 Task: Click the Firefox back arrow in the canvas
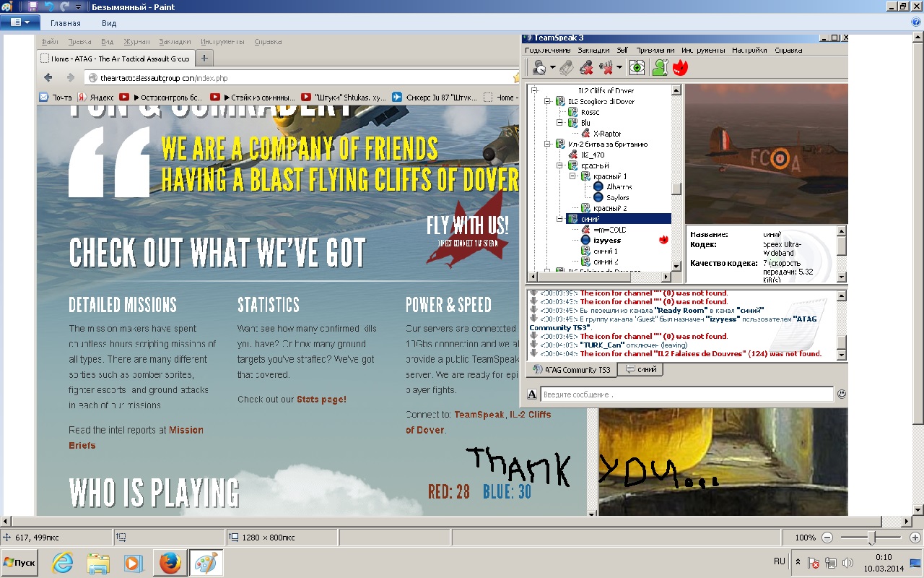(48, 77)
